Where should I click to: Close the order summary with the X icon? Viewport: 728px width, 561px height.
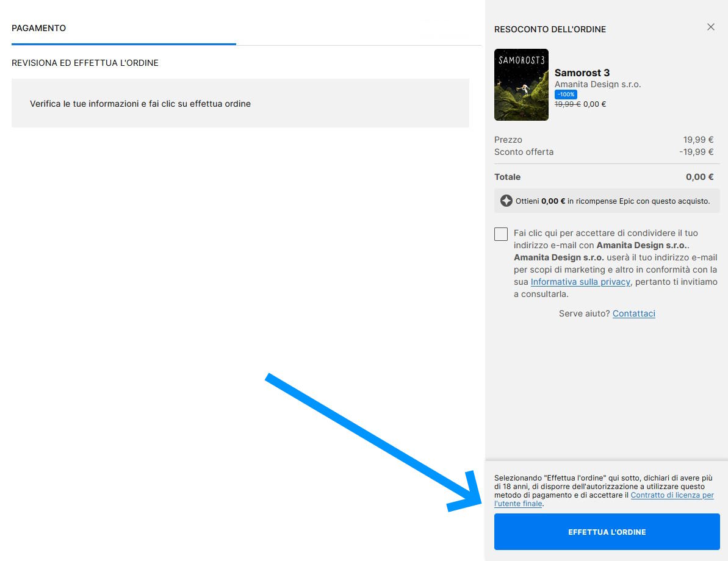pos(710,27)
